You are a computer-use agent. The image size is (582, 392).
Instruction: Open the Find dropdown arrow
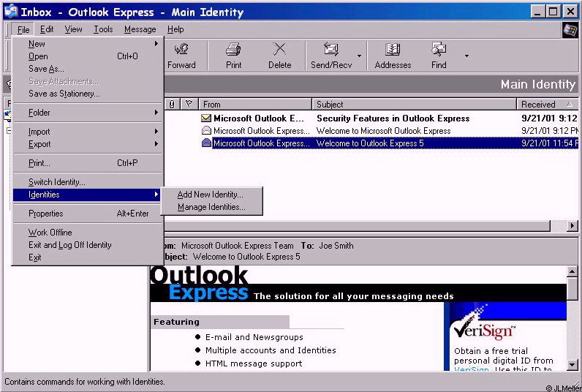point(466,56)
